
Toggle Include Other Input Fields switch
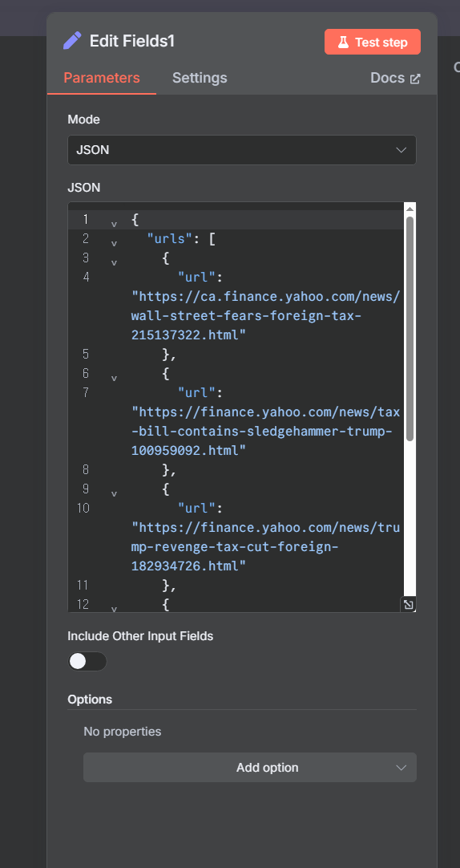tap(87, 662)
